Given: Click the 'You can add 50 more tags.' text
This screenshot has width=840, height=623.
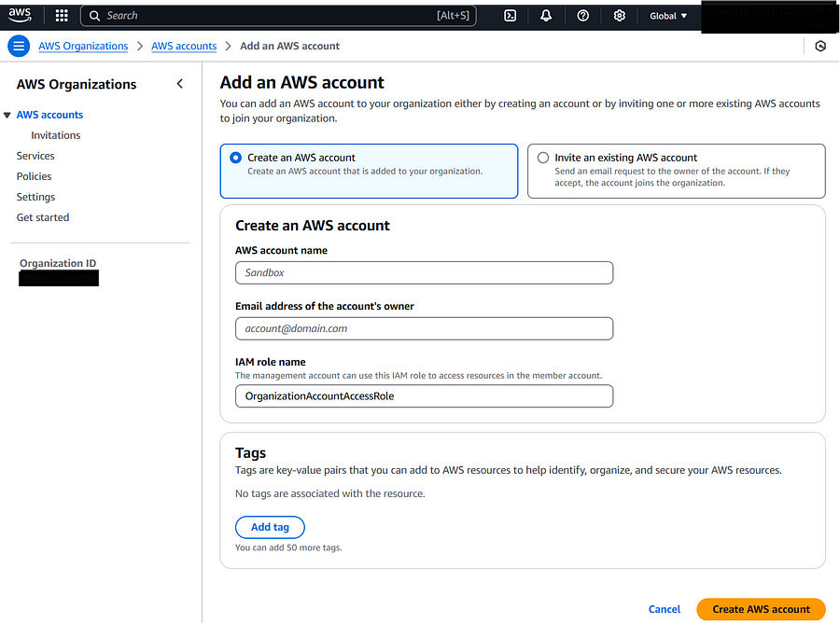Looking at the screenshot, I should [x=288, y=547].
